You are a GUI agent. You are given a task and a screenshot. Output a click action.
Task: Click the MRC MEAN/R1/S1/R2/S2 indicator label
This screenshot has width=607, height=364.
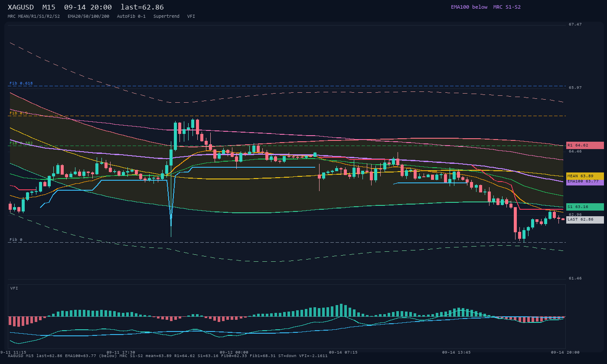coord(34,16)
